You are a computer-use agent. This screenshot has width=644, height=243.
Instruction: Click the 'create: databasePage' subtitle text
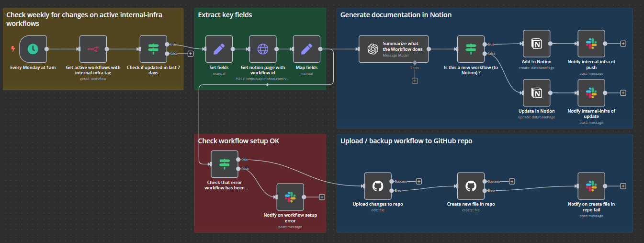[536, 68]
